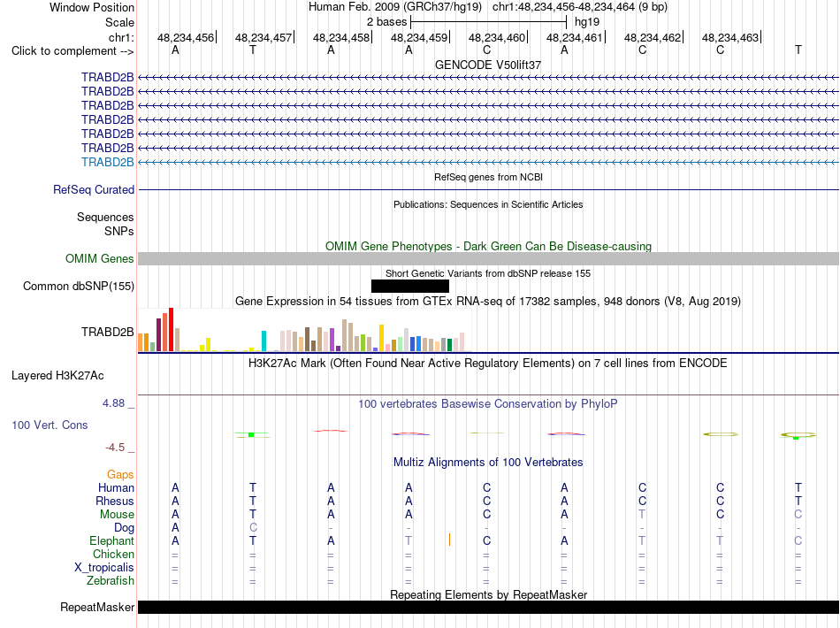Open the 100 Vert. Cons track settings

point(50,425)
